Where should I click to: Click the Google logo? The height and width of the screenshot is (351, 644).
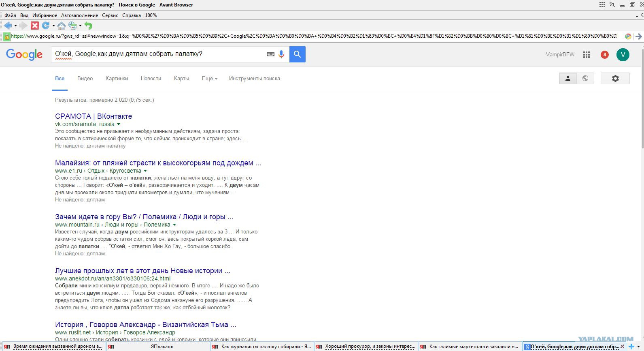click(24, 54)
